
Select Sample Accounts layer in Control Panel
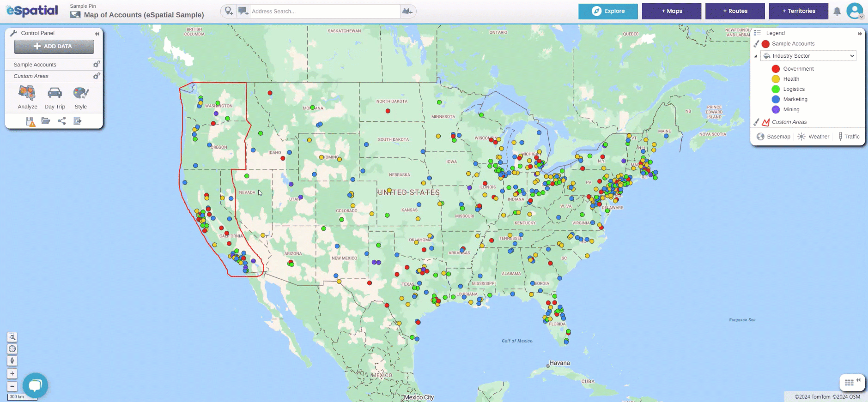coord(35,65)
